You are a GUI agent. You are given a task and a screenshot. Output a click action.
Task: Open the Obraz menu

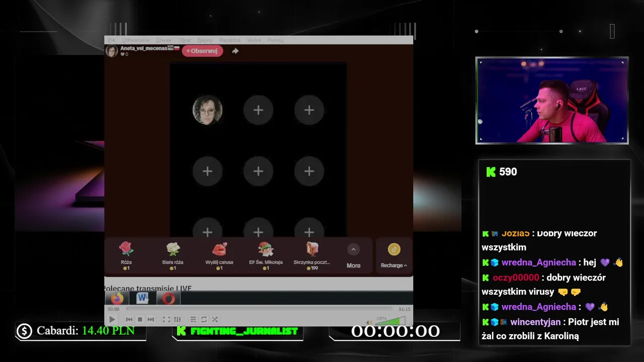[x=185, y=40]
